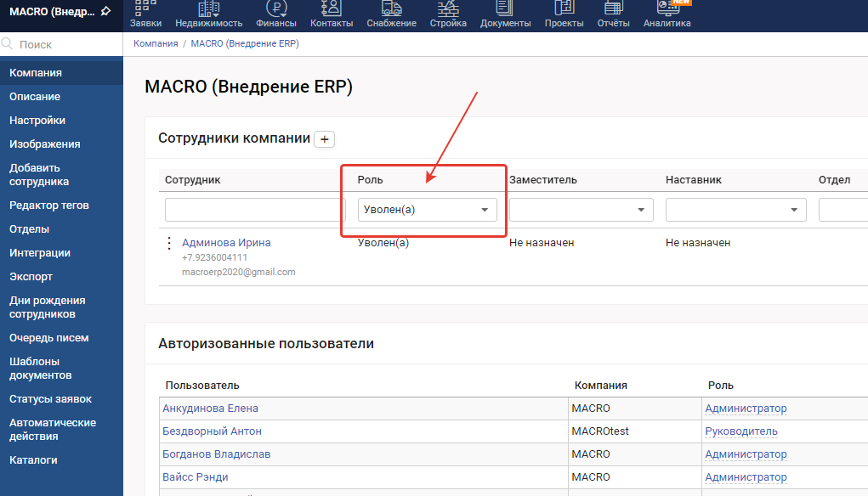The width and height of the screenshot is (868, 496).
Task: Open the Админова Ирина employee link
Action: (226, 243)
